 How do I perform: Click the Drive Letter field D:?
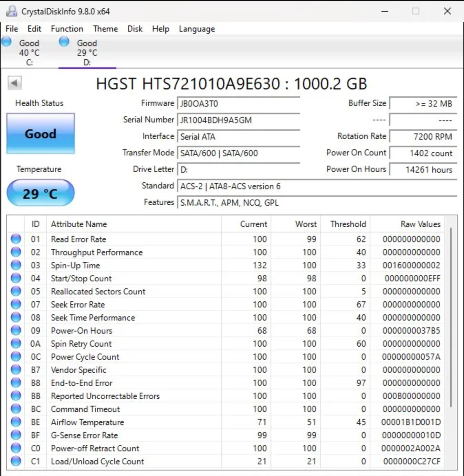tap(239, 170)
